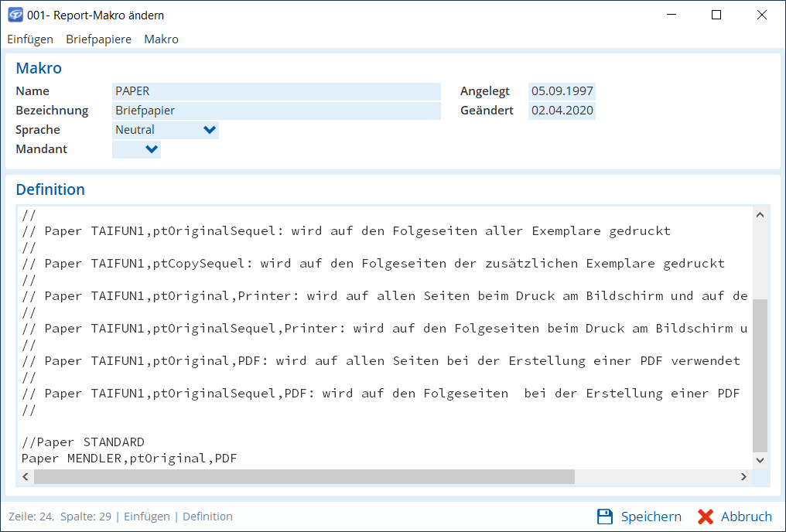786x532 pixels.
Task: Click the floppy disk Speichern icon
Action: [605, 517]
